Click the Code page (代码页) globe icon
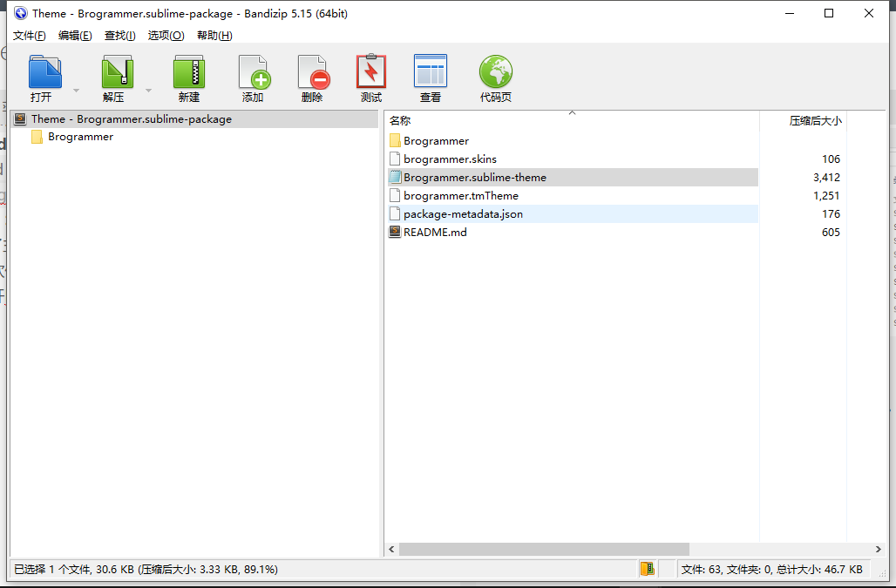Screen dimensions: 896x588 pyautogui.click(x=495, y=71)
